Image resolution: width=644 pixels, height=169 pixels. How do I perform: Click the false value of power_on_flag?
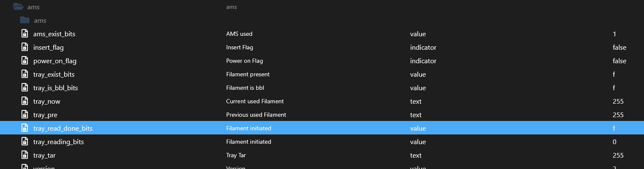[x=619, y=61]
